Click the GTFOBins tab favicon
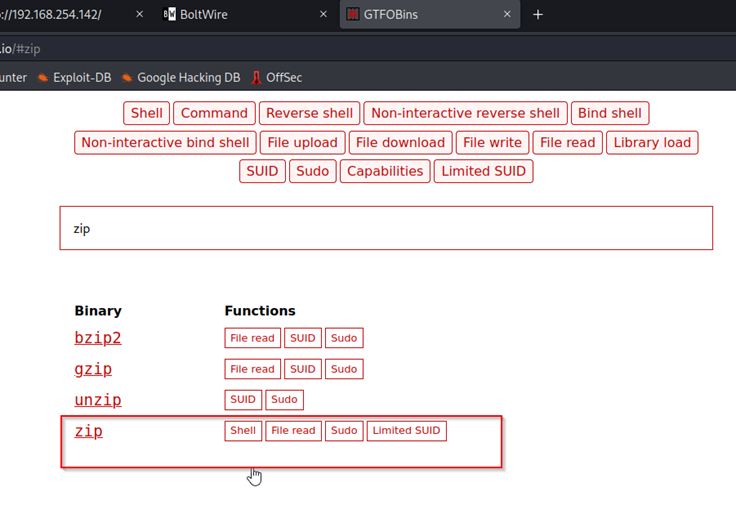The image size is (736, 532). point(353,14)
